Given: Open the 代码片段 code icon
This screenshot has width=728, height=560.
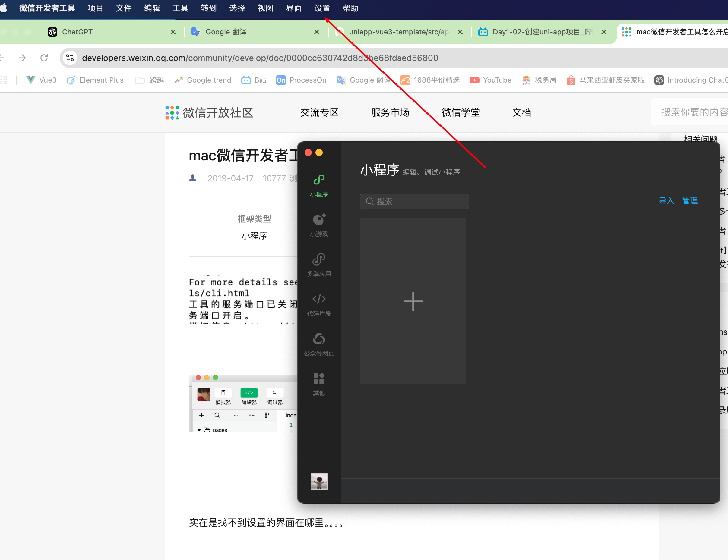Looking at the screenshot, I should click(319, 304).
